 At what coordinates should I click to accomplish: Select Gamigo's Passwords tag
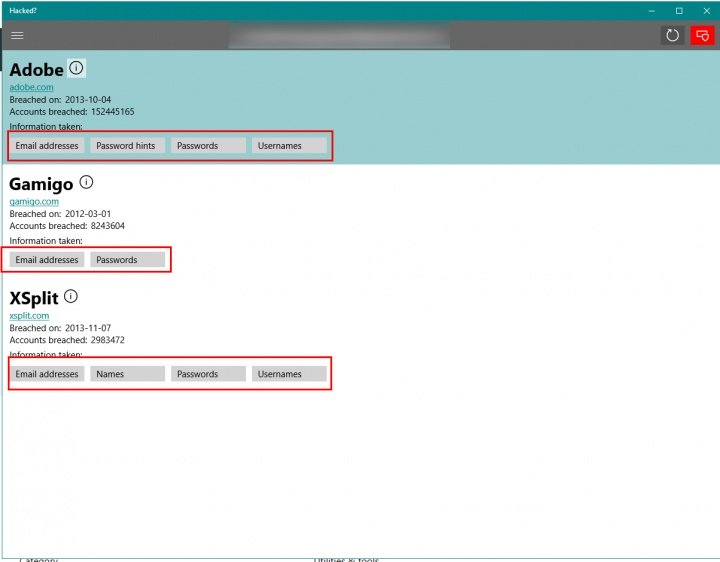(x=128, y=259)
